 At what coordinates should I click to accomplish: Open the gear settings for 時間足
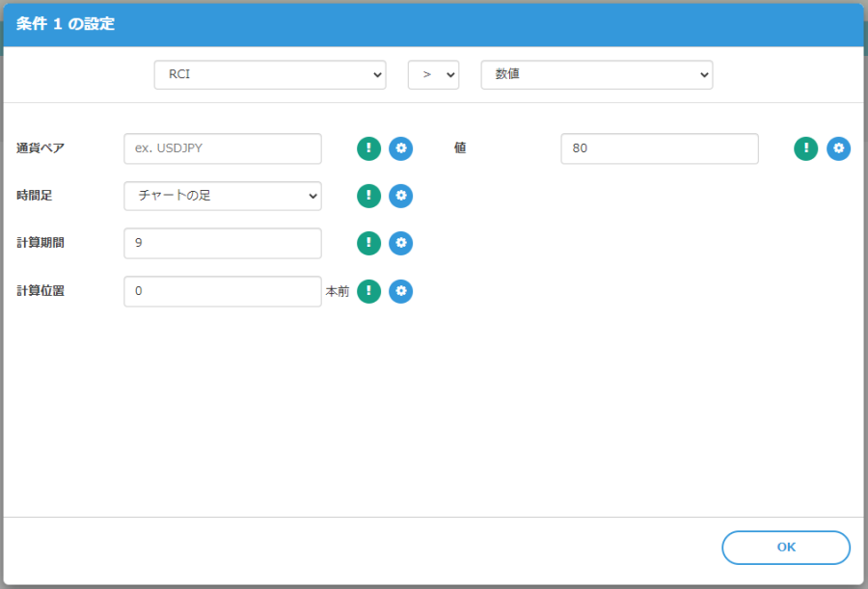click(x=400, y=196)
